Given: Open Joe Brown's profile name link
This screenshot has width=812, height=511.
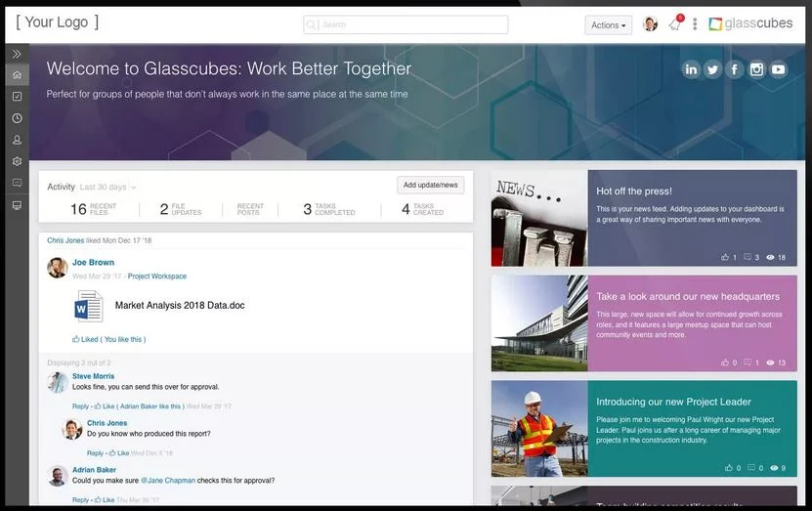Looking at the screenshot, I should [93, 263].
